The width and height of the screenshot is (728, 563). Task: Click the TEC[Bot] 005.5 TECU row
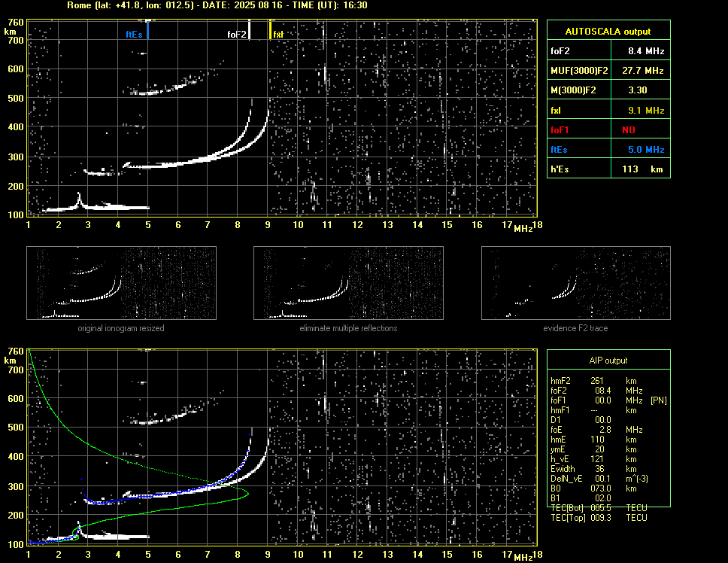click(599, 508)
